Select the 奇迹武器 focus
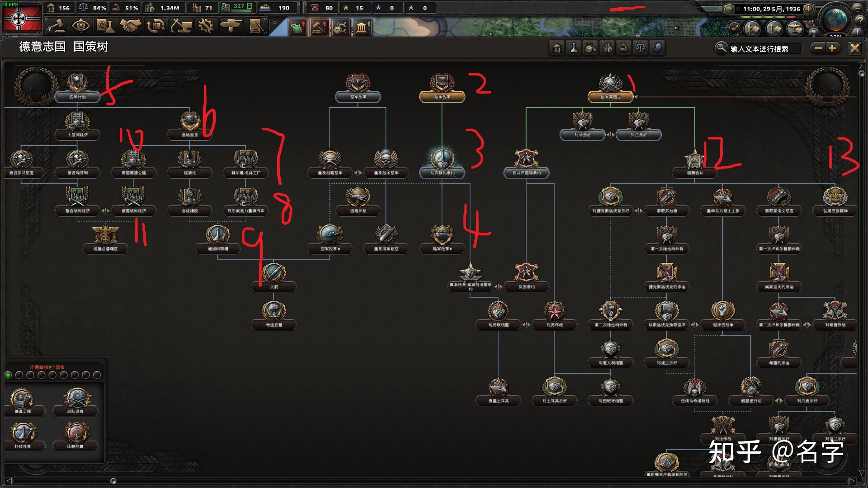Viewport: 868px width, 488px height. (x=274, y=316)
